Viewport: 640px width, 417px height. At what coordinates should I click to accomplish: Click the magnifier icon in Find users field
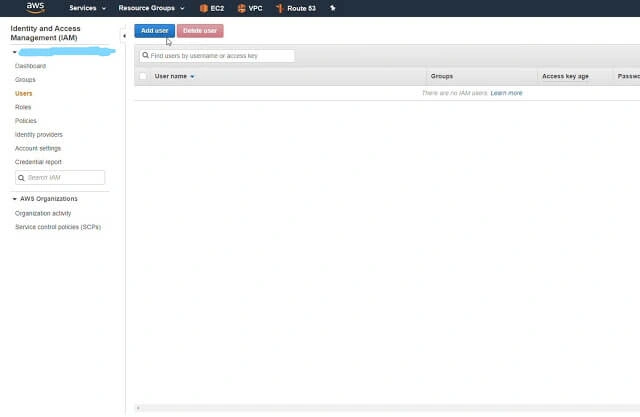pyautogui.click(x=145, y=55)
